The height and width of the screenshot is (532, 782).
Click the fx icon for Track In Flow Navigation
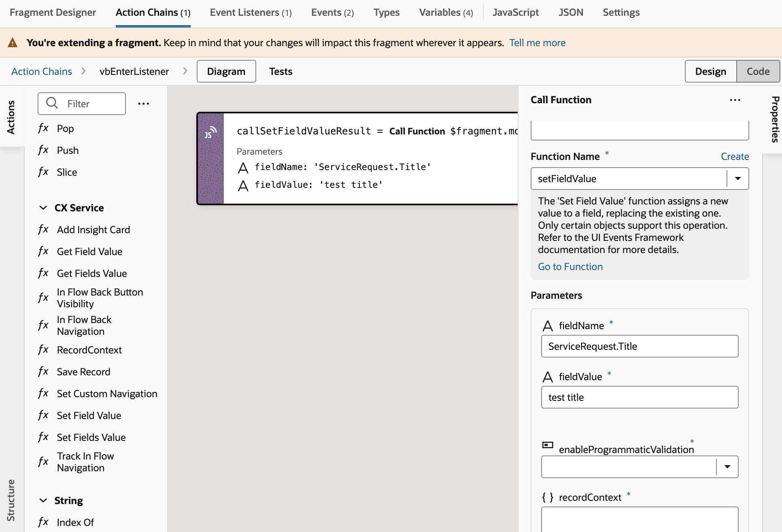[43, 462]
